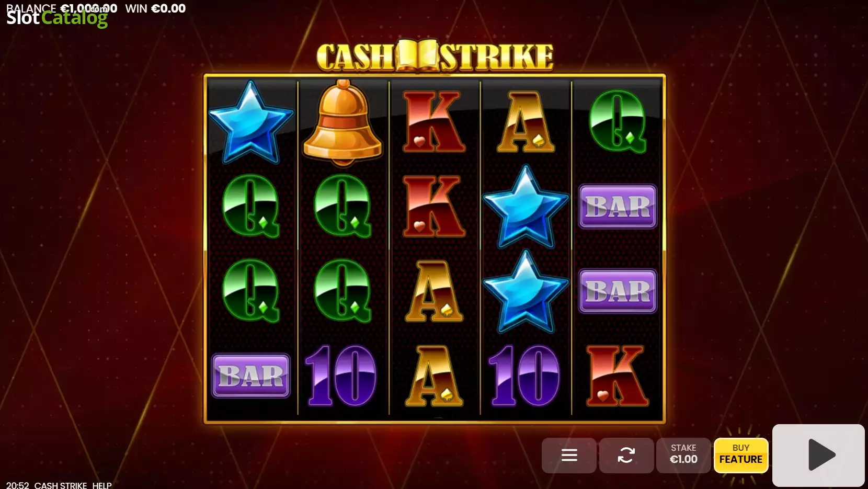Click the red K at top of third reel
The width and height of the screenshot is (868, 489).
point(434,122)
